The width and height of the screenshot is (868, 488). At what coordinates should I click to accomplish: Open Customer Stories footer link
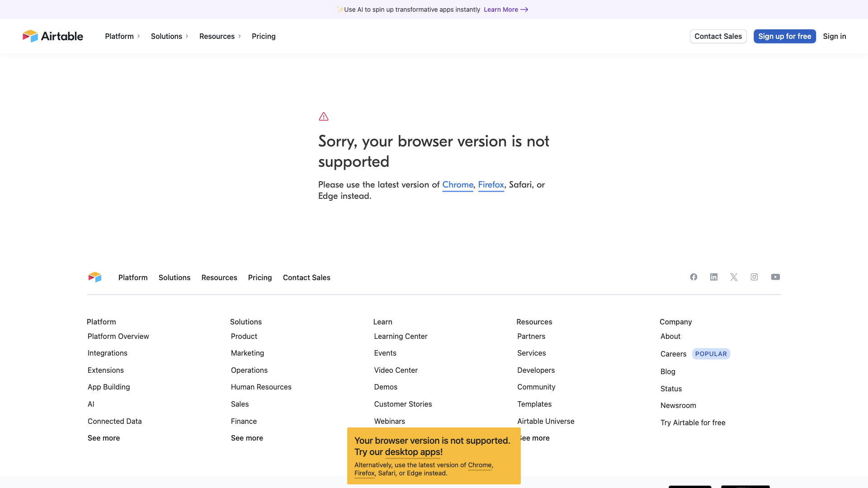point(403,404)
